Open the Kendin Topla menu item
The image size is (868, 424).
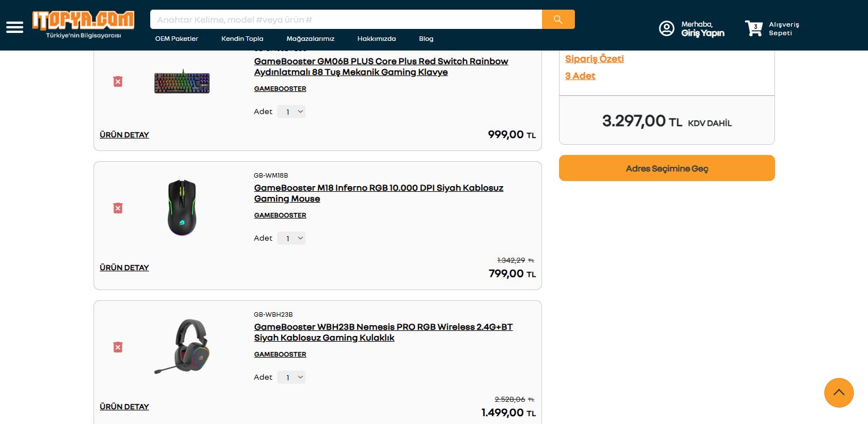click(243, 39)
